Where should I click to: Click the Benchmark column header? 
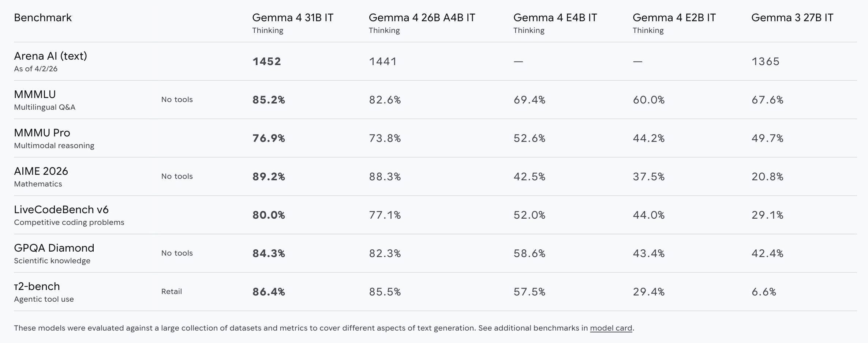(x=43, y=18)
